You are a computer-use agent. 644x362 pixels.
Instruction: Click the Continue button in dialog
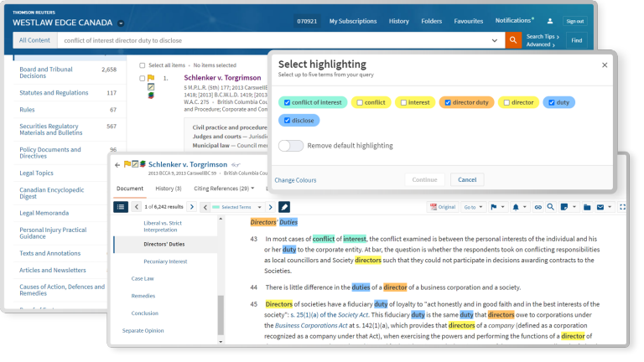(x=424, y=180)
